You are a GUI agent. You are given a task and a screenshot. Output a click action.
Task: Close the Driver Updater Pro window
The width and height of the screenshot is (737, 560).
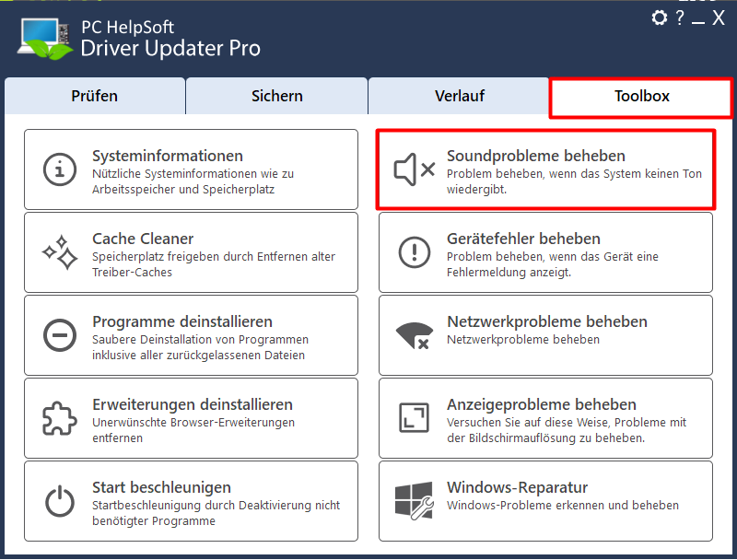coord(718,17)
